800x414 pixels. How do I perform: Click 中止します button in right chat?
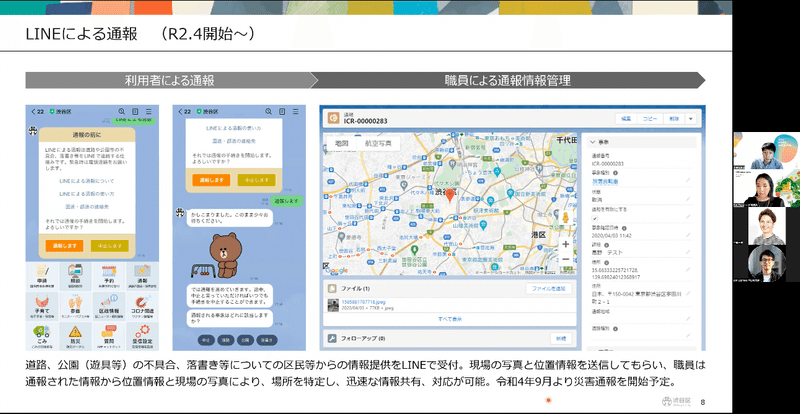tap(257, 180)
